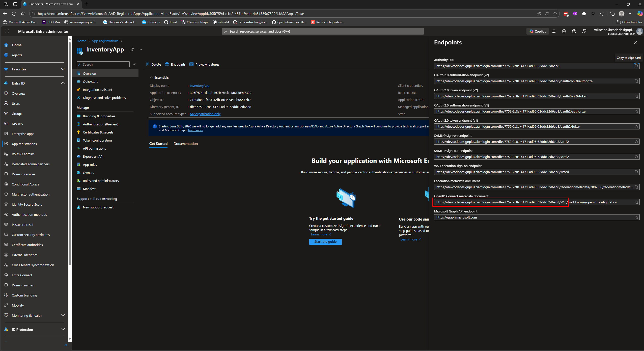Select the Get Started tab
The height and width of the screenshot is (351, 644).
click(x=158, y=144)
